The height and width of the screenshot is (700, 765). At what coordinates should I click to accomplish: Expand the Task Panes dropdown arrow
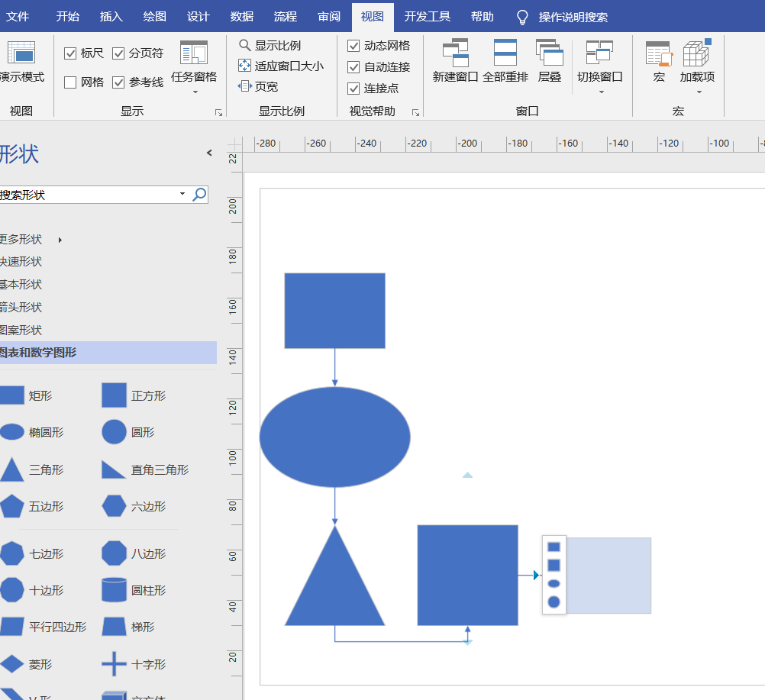(x=195, y=92)
